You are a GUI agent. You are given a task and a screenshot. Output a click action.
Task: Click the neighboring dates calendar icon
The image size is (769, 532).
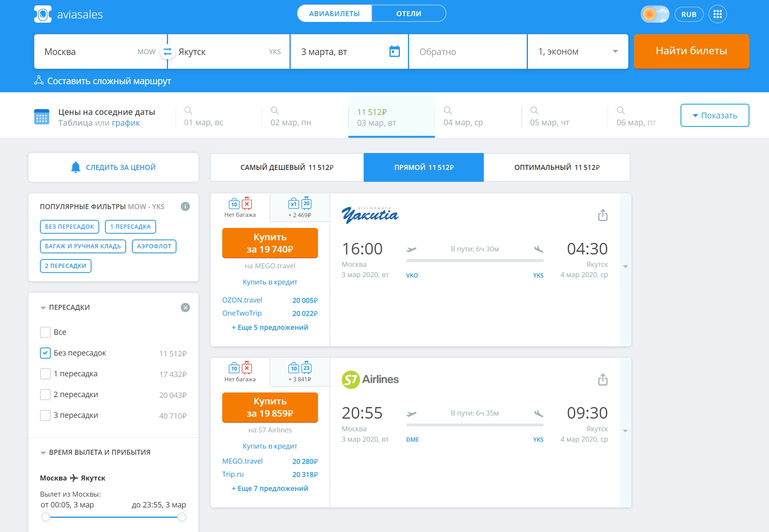(x=42, y=117)
